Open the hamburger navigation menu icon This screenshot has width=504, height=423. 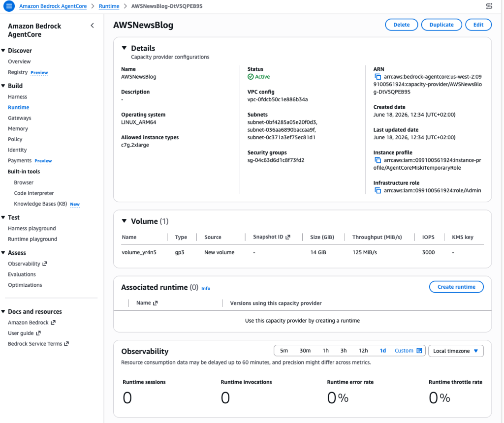point(9,6)
